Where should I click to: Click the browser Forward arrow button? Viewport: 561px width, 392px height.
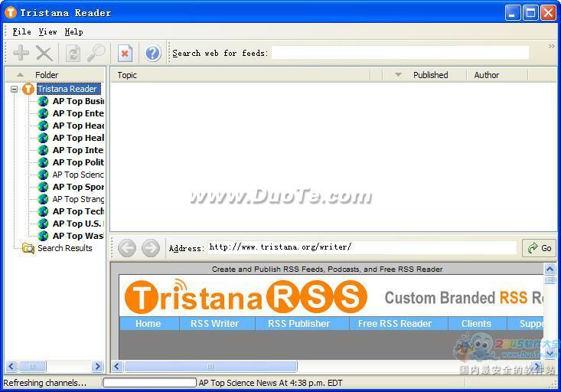151,248
